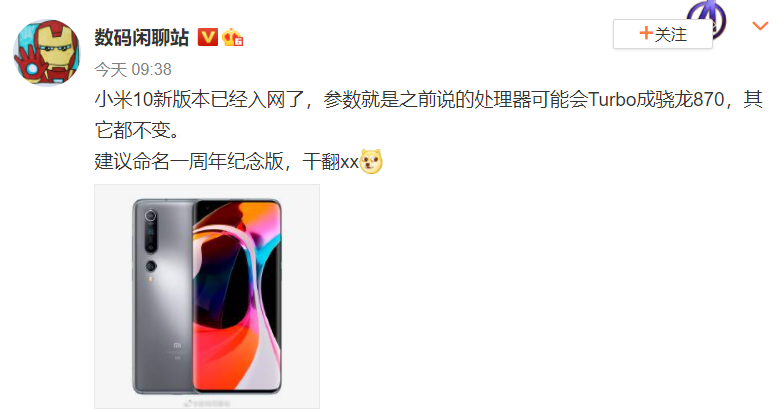Click the orange V verified badge
Viewport: 784px width, 412px height.
click(208, 38)
